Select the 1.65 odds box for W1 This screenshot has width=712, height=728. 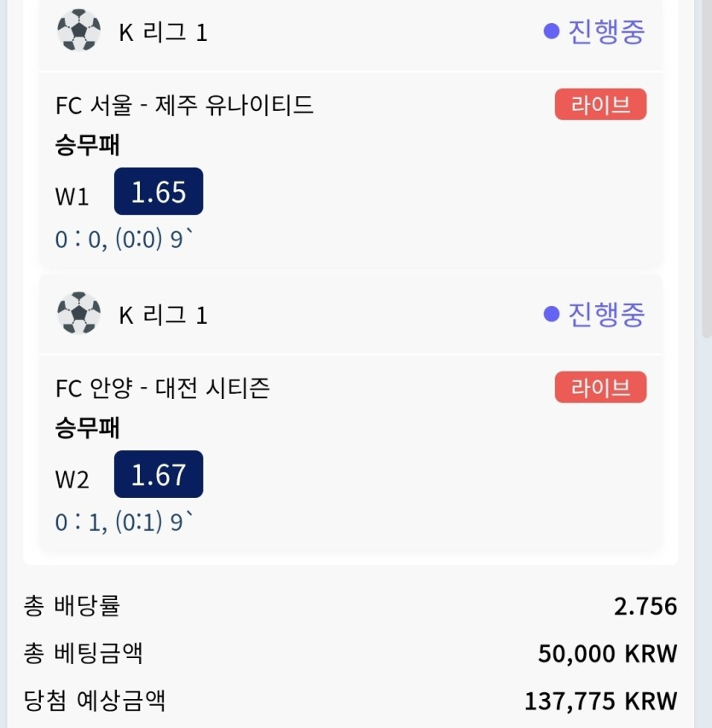pos(159,191)
